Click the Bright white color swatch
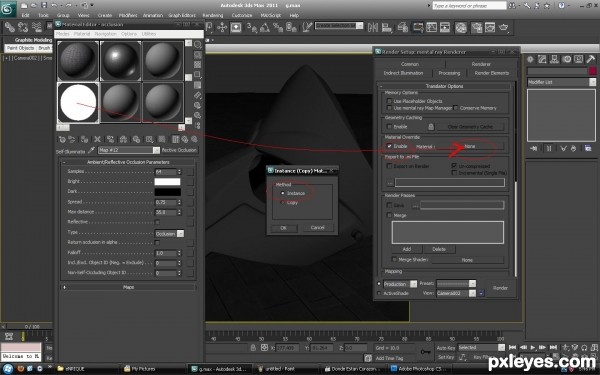 (167, 182)
